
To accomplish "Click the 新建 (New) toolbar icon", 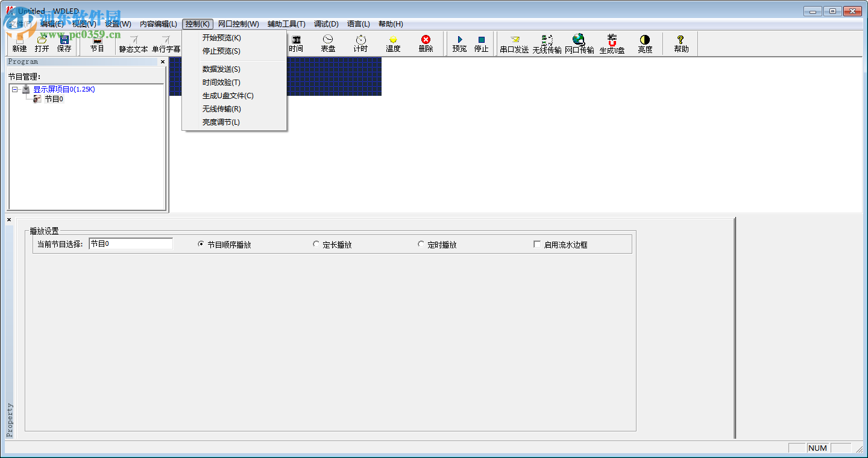I will [19, 44].
